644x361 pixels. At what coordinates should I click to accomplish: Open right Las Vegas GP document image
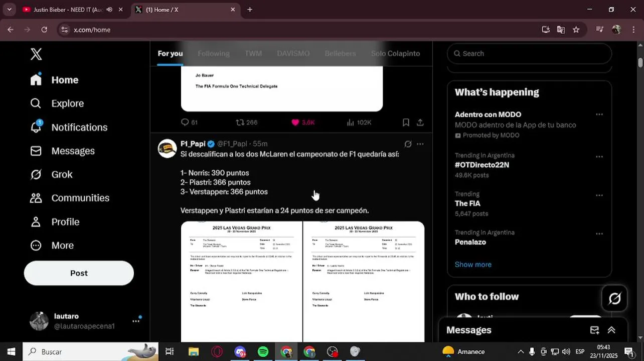coord(364,281)
